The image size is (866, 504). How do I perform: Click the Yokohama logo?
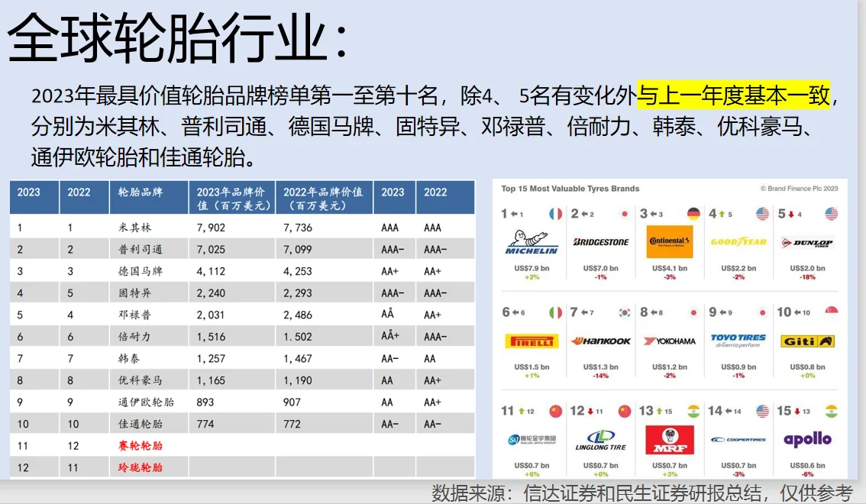(670, 341)
